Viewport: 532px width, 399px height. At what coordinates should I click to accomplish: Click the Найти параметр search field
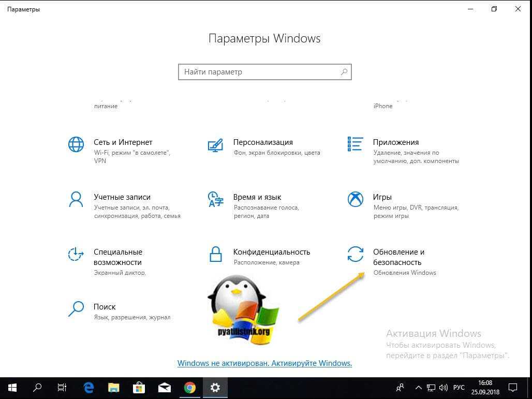259,72
